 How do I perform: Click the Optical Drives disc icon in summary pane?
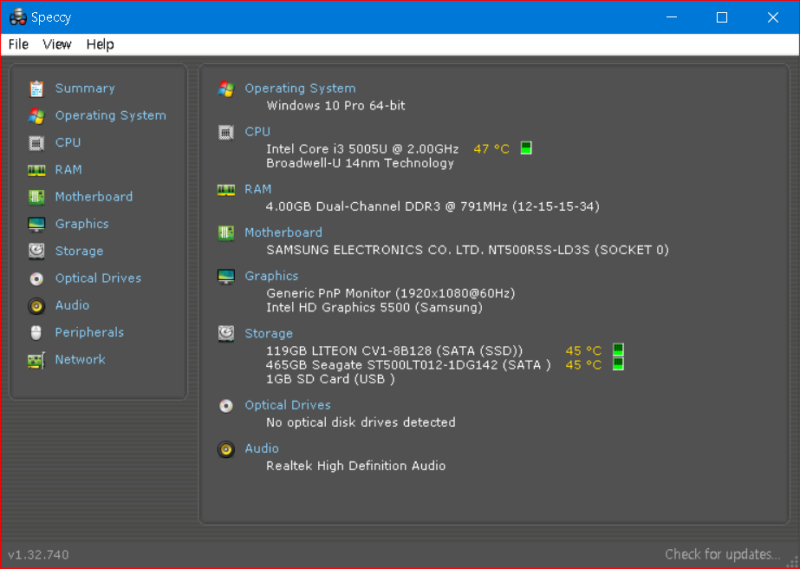[226, 406]
